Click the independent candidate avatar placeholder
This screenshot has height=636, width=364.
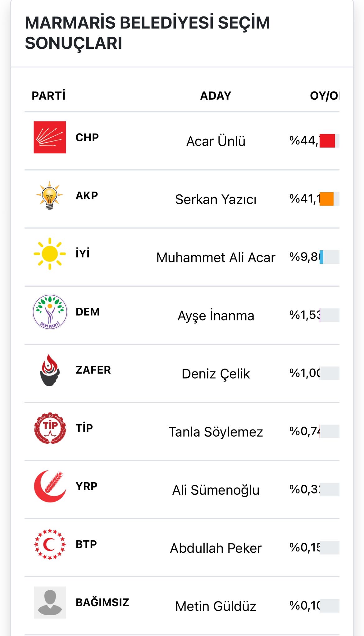tap(50, 602)
